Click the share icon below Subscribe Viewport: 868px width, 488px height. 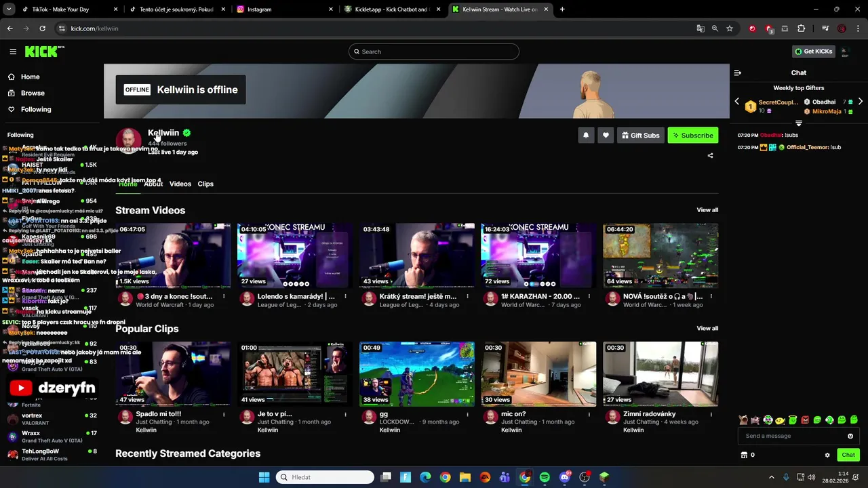pyautogui.click(x=710, y=155)
